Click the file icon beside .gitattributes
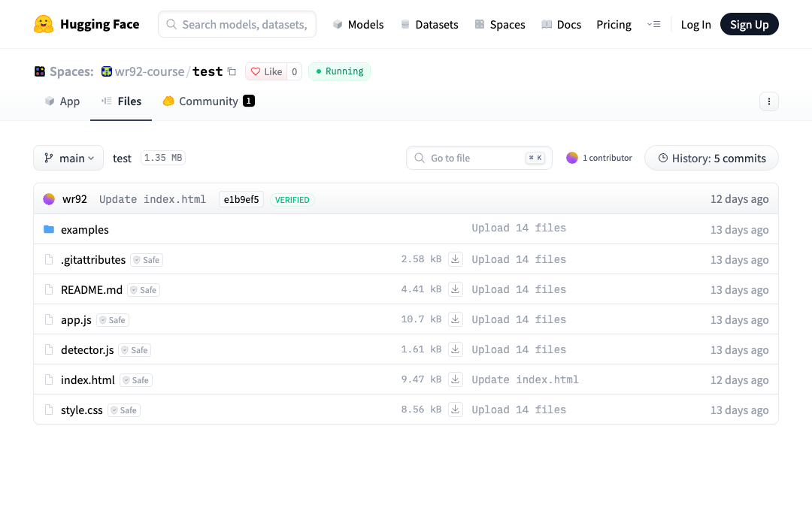 point(49,259)
